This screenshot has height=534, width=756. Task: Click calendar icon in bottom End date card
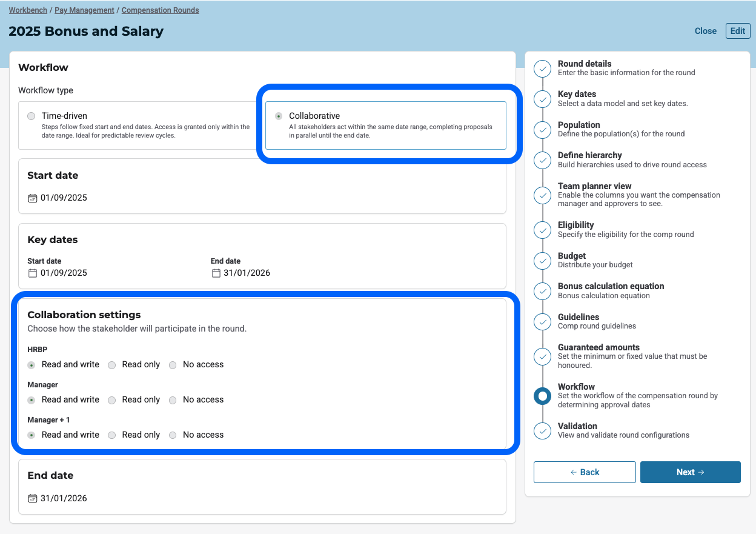coord(33,499)
